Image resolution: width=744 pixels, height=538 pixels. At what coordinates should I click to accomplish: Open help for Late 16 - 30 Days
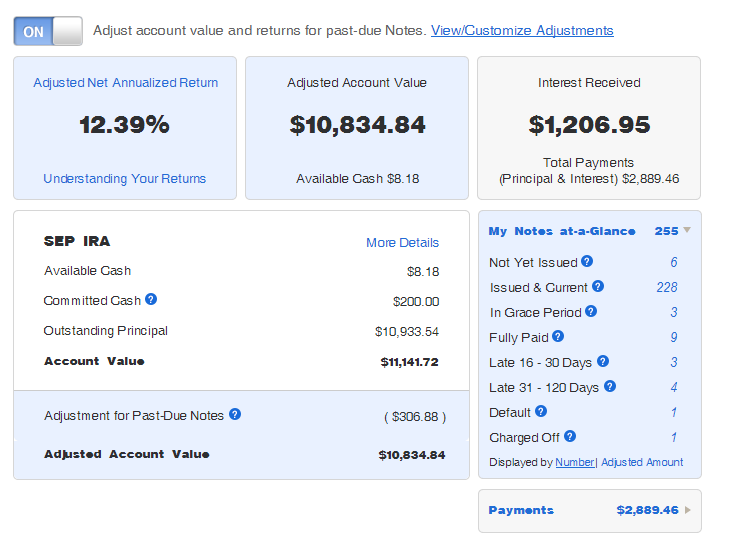click(x=603, y=361)
